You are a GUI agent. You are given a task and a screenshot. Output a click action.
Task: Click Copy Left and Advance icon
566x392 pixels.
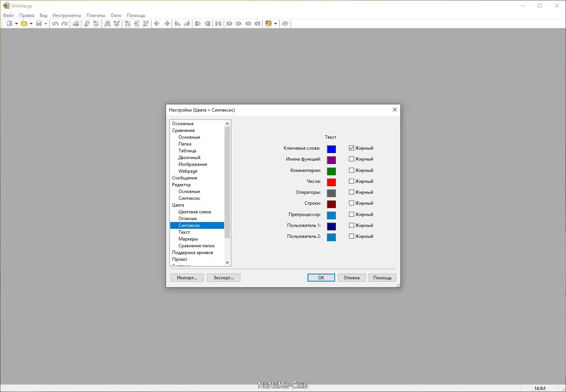click(187, 24)
